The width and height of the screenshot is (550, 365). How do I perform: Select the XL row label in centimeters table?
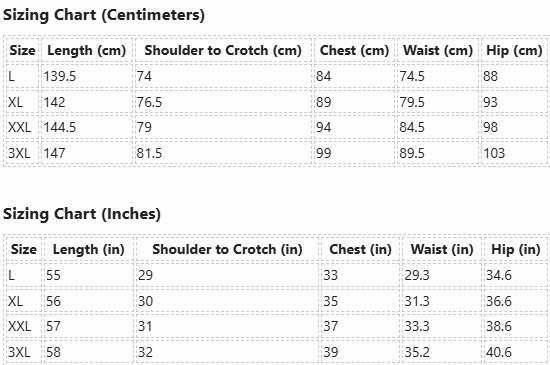(15, 102)
